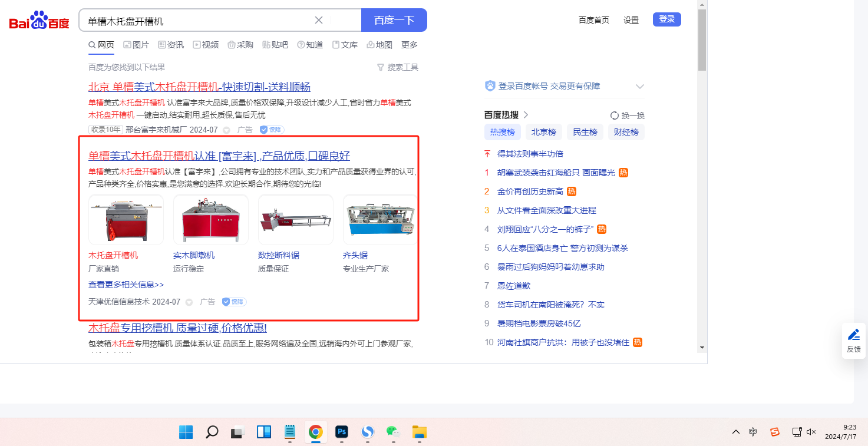868x446 pixels.
Task: Expand the chevron beside 登录百度帐号 banner
Action: (640, 87)
